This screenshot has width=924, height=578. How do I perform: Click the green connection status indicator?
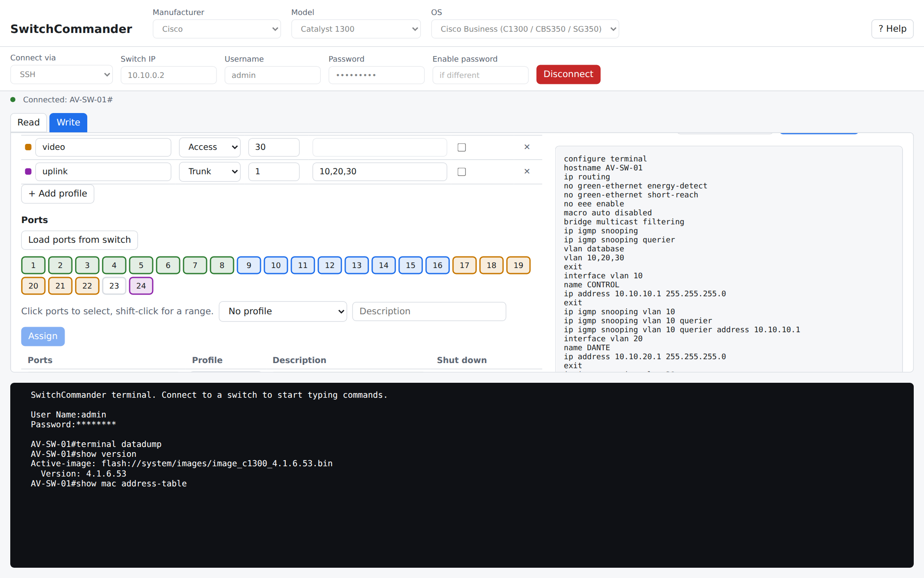point(13,100)
